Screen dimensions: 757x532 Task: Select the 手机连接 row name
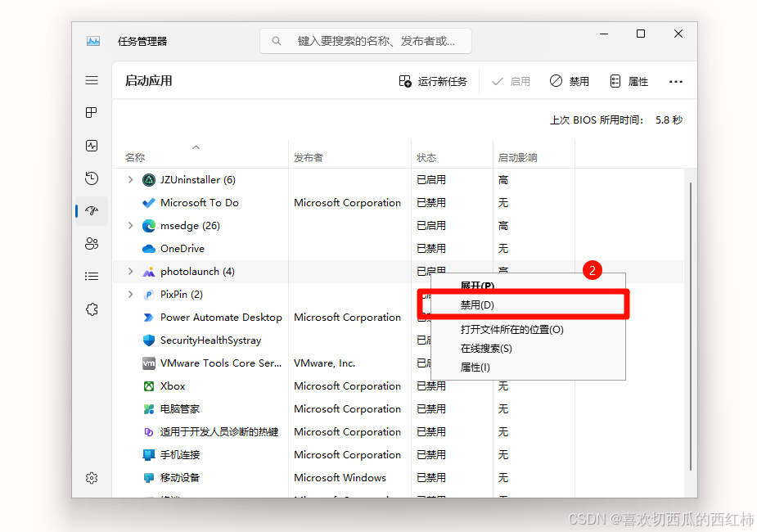pos(180,455)
